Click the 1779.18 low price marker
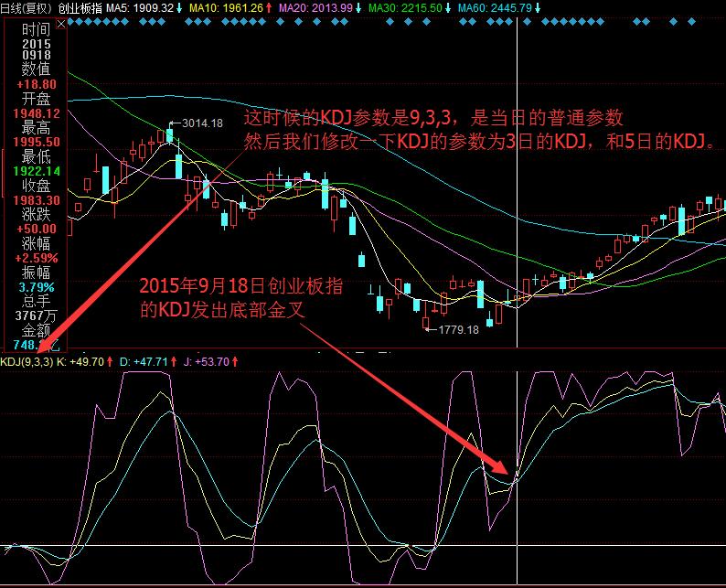This screenshot has width=726, height=588. coord(458,329)
